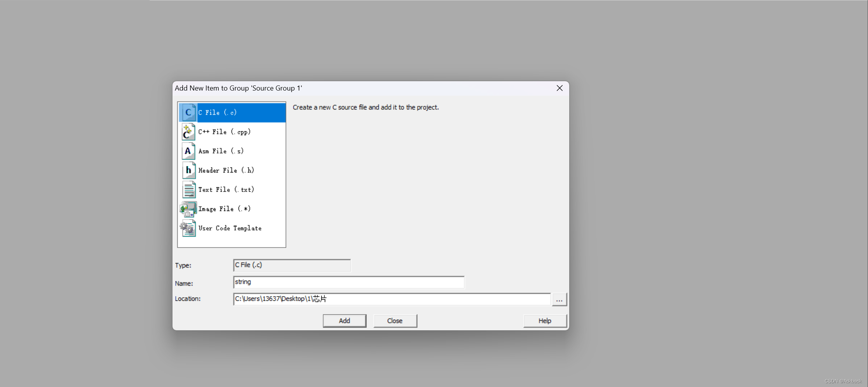Click the 'Text File (.txt)' list label
Screen dimensions: 868x387
tap(226, 190)
